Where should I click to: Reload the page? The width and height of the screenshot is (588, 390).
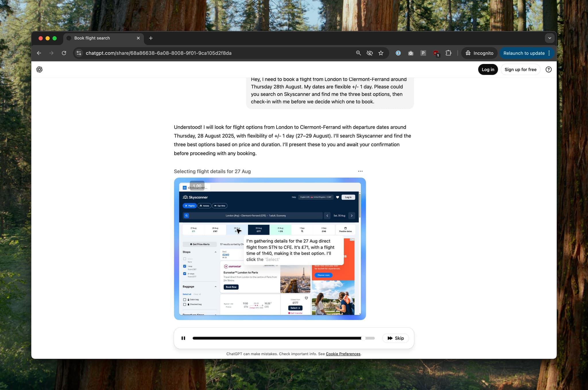64,53
